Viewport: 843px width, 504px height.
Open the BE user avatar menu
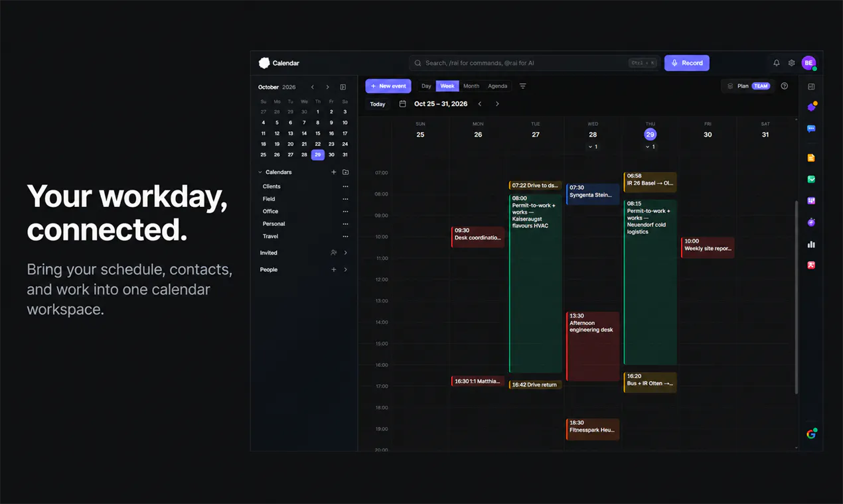808,63
